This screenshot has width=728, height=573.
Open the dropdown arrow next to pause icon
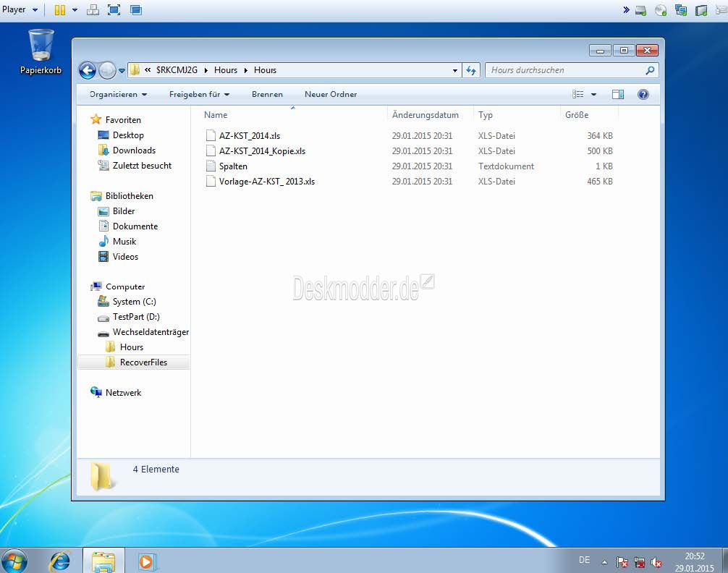pos(75,9)
